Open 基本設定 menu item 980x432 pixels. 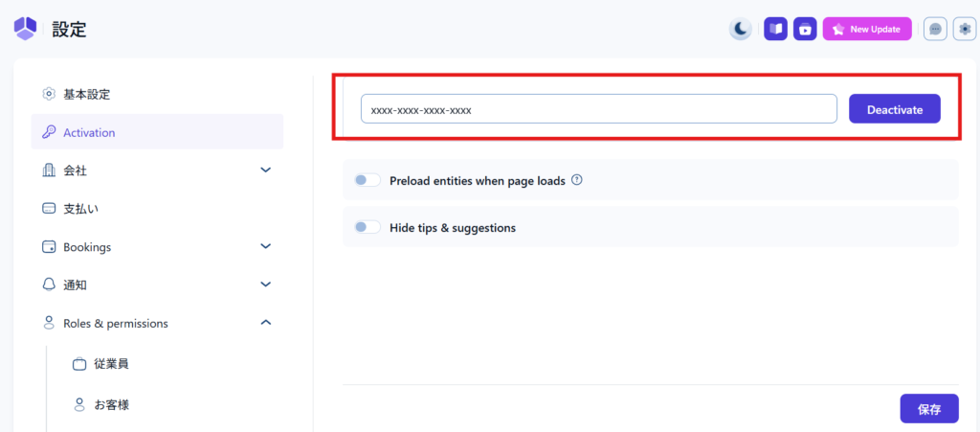tap(86, 94)
